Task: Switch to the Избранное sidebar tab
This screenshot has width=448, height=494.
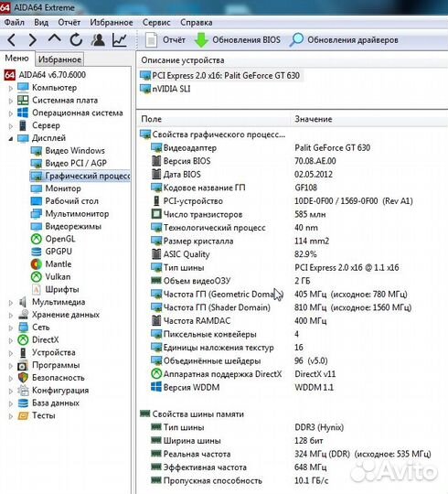Action: [59, 59]
